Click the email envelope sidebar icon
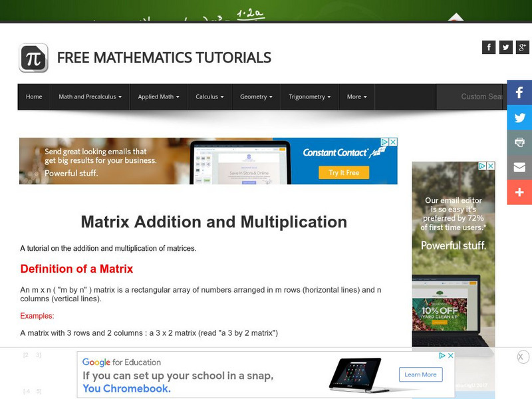The height and width of the screenshot is (399, 532). (519, 168)
